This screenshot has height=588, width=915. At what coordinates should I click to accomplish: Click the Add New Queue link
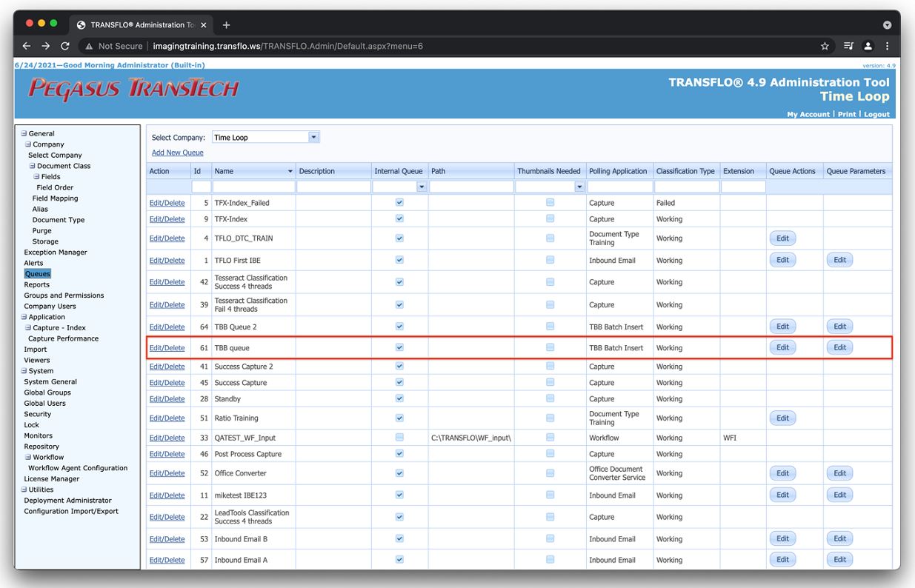click(x=177, y=153)
